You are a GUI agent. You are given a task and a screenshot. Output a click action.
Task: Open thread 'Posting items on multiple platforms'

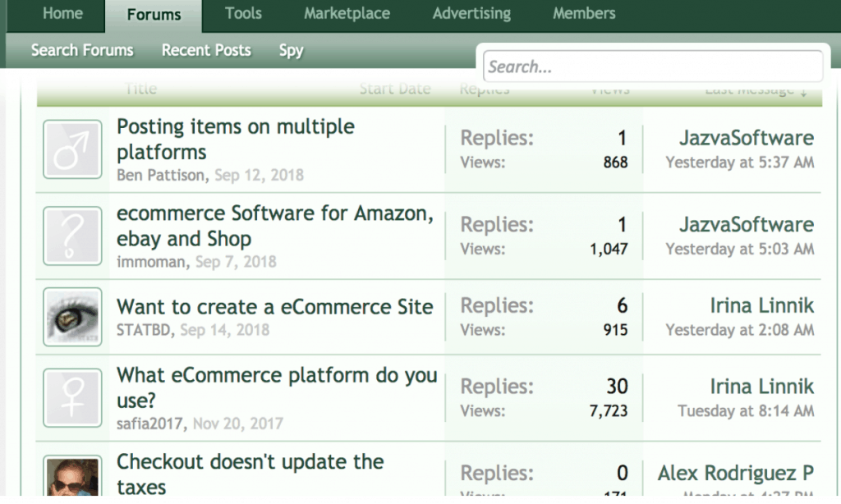point(236,139)
